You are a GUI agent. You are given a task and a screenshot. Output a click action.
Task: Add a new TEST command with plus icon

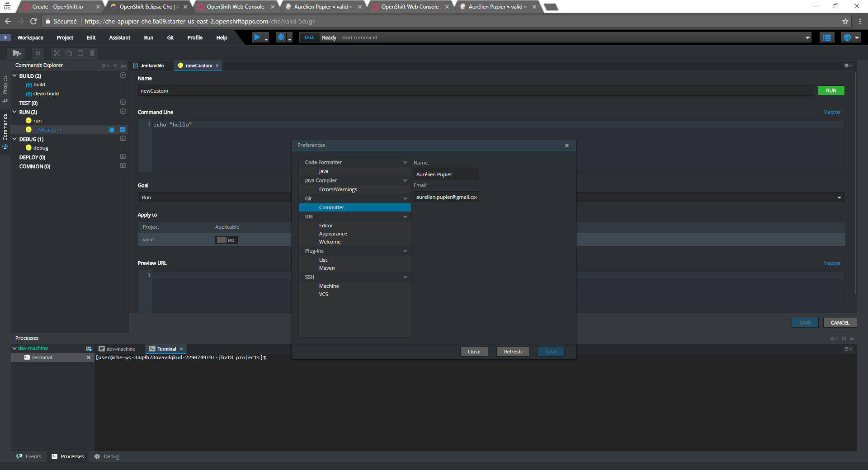(x=123, y=103)
